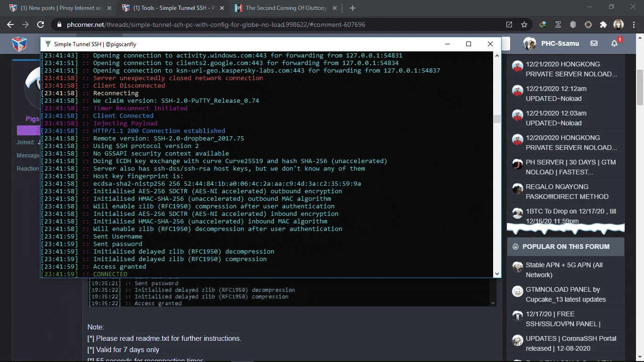Click the avatar beside PH SERVER | 30 DAYS thread
The image size is (644, 362).
click(517, 163)
